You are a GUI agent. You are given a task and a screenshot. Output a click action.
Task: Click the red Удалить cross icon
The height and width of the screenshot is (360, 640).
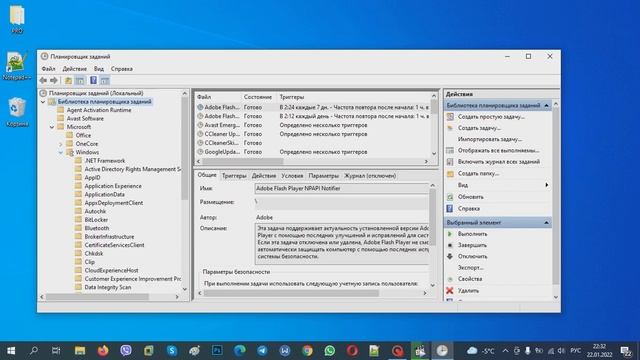(x=450, y=291)
